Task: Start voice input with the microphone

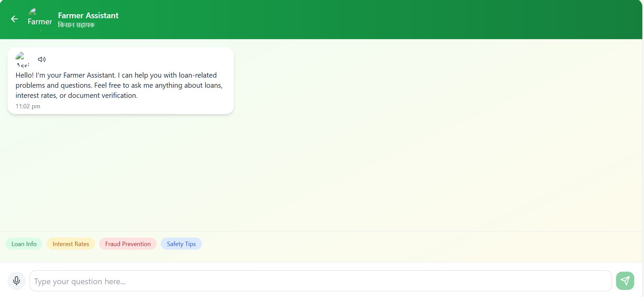Action: 17,281
